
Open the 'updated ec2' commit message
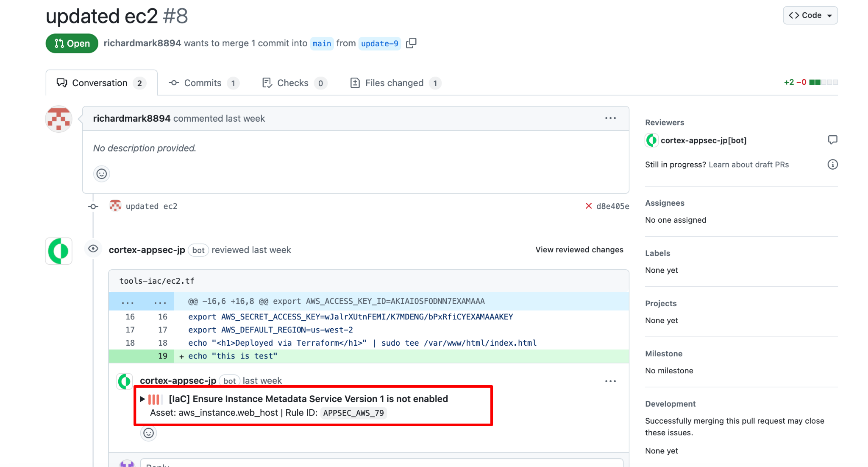(151, 206)
